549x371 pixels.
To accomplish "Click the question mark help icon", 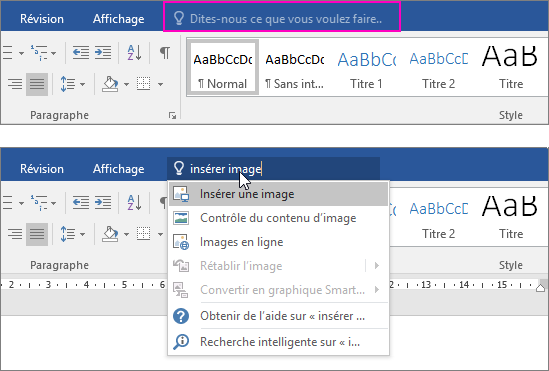I will pyautogui.click(x=181, y=316).
